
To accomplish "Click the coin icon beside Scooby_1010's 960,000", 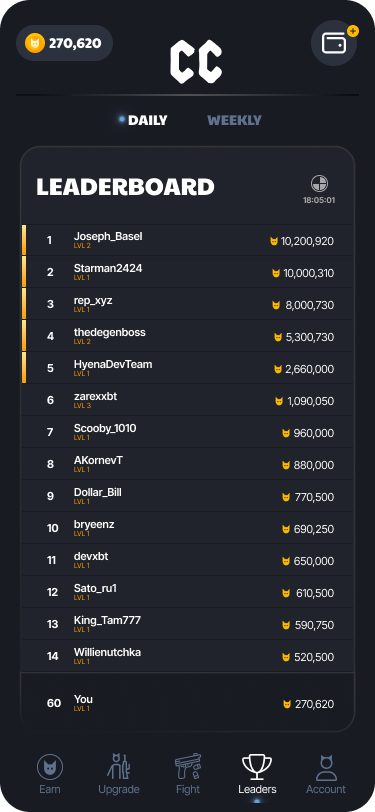I will click(x=286, y=433).
